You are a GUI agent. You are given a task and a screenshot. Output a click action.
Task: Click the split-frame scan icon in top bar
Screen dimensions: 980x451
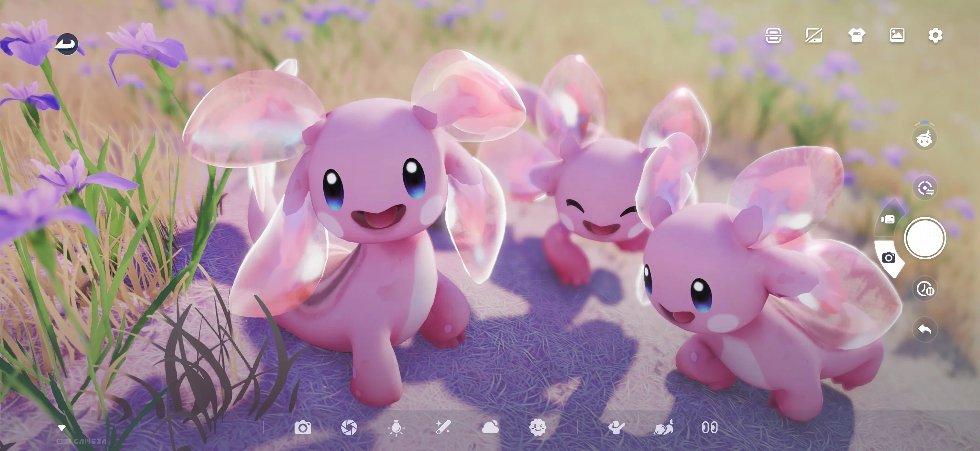(x=773, y=36)
